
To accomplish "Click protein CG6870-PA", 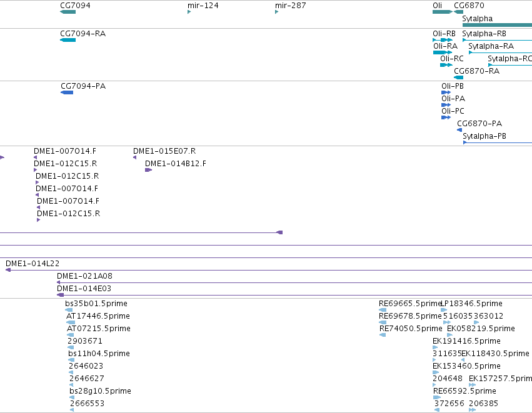I will tap(459, 130).
